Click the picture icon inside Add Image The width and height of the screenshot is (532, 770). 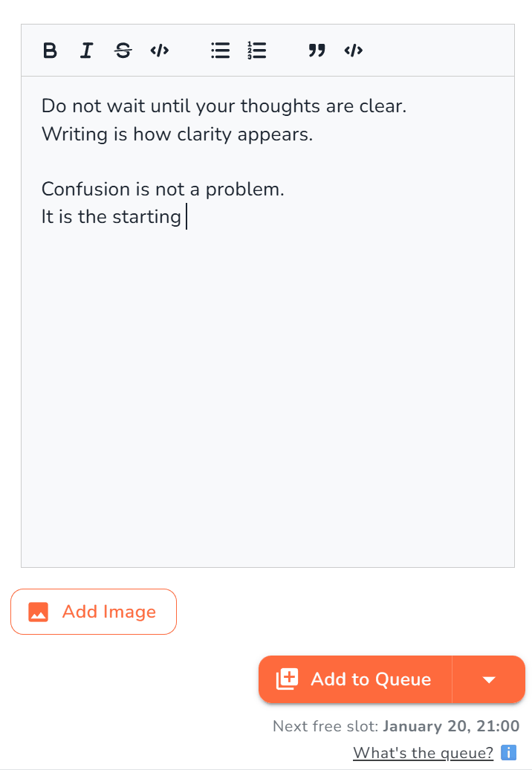[37, 611]
